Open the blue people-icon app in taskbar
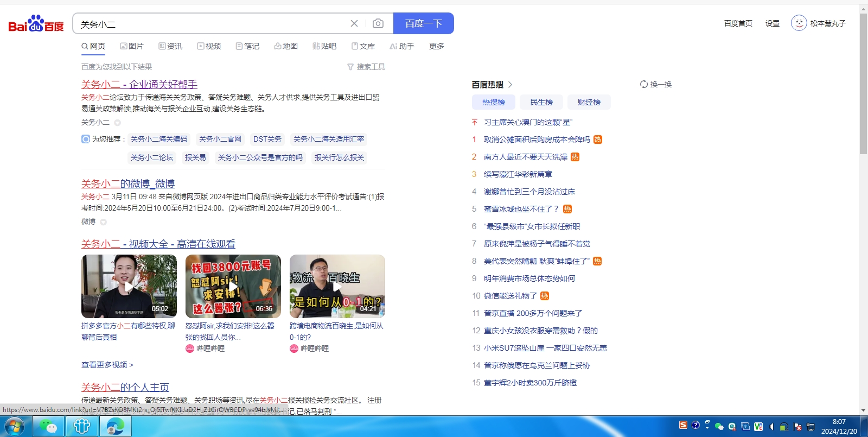Screen dimensions: 868x437 point(82,427)
